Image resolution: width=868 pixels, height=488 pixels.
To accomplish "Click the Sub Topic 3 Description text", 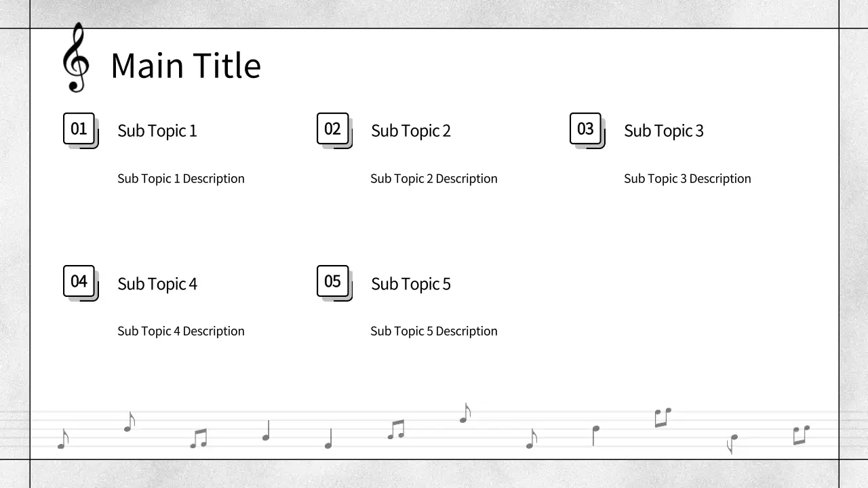I will click(687, 179).
